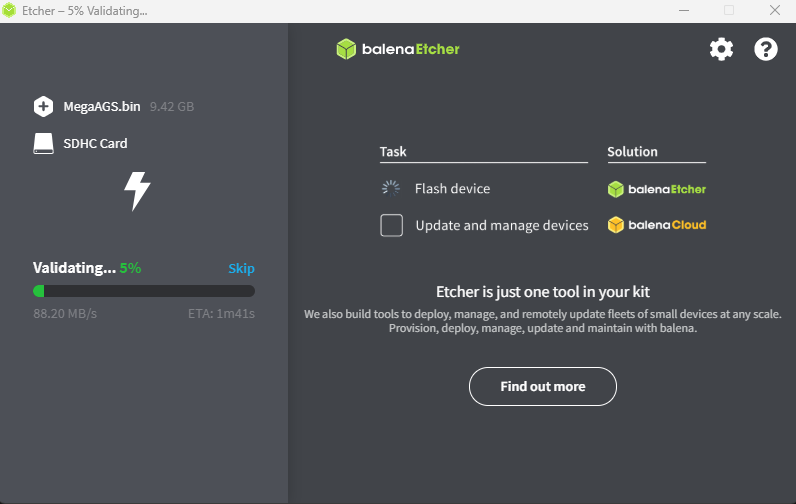The height and width of the screenshot is (504, 796).
Task: Open the help question mark icon
Action: [x=766, y=49]
